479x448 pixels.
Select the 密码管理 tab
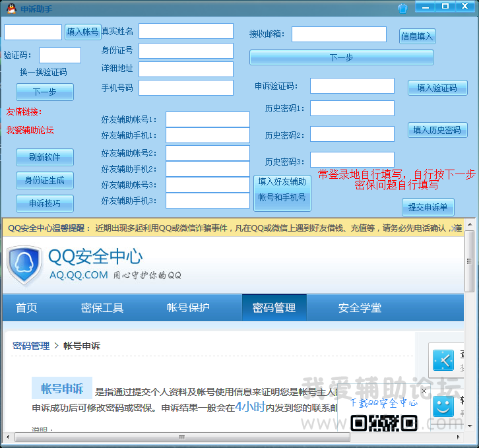[x=274, y=307]
